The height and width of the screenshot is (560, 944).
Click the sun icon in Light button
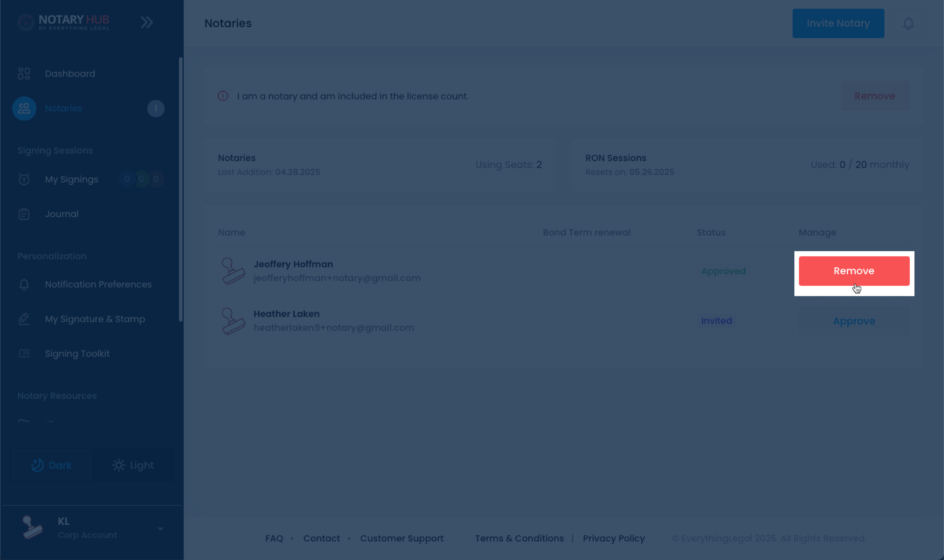(118, 465)
